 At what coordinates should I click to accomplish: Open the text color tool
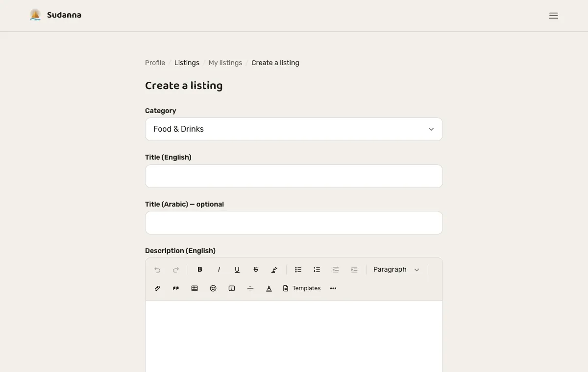click(x=269, y=288)
